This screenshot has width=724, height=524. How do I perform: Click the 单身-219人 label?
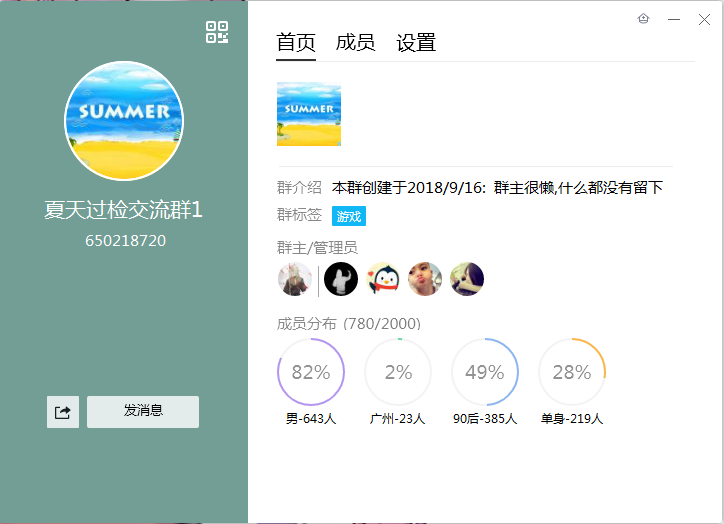coord(572,419)
